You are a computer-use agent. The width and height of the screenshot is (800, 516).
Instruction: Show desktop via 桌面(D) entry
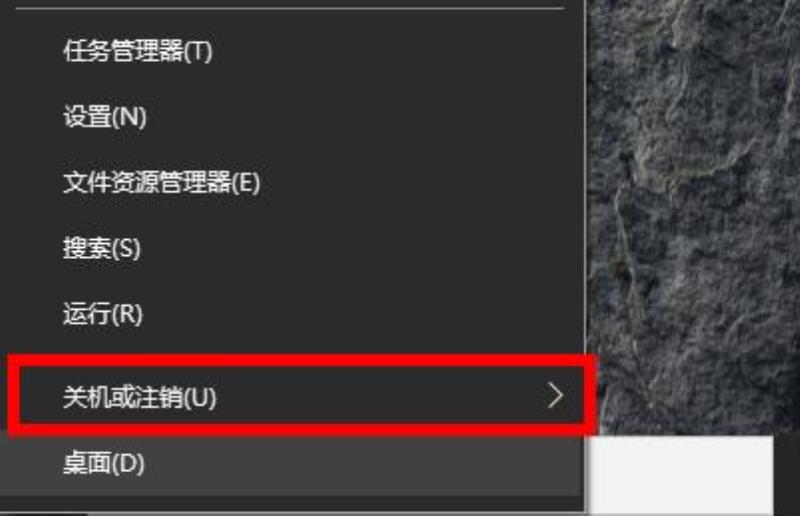(292, 463)
